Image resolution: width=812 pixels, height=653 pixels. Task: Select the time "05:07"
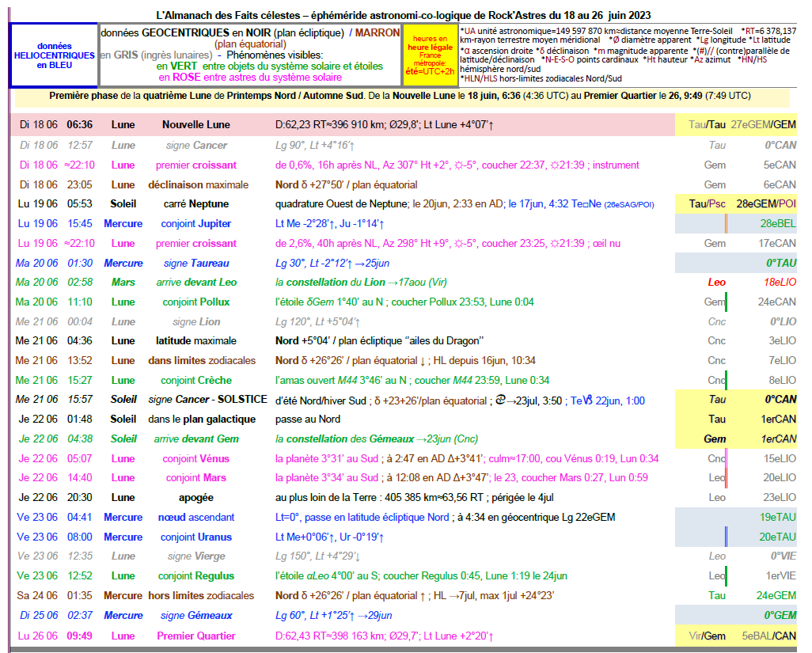click(80, 458)
